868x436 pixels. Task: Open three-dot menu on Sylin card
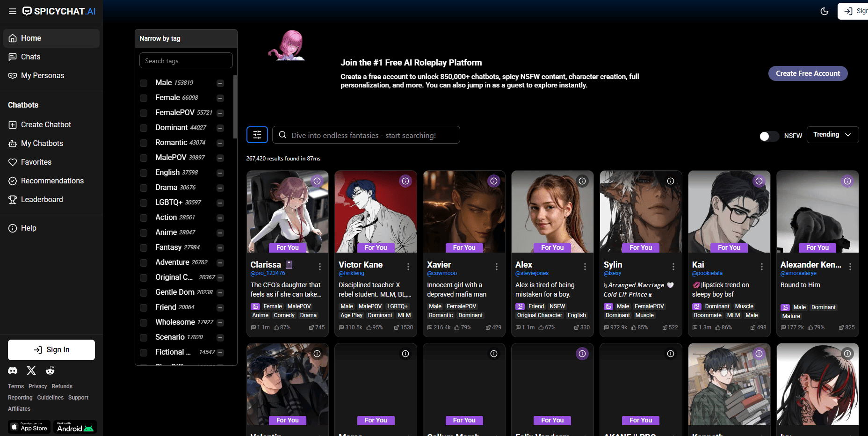(673, 267)
